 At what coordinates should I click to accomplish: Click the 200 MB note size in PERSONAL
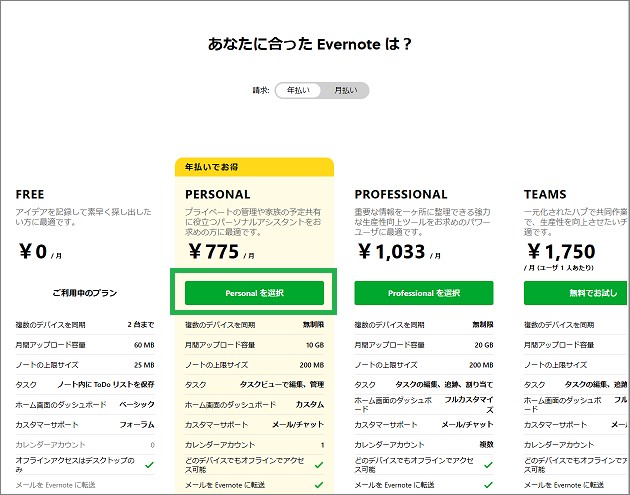312,365
